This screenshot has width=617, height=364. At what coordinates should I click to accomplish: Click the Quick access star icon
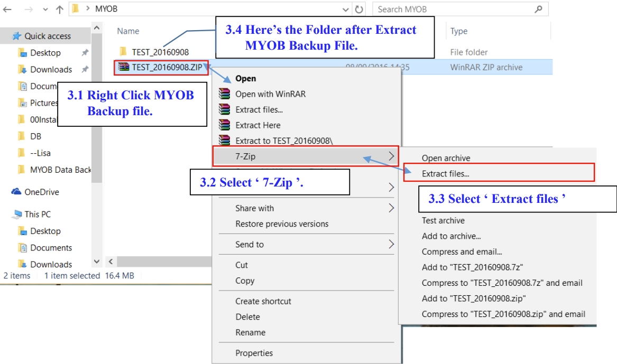tap(17, 36)
